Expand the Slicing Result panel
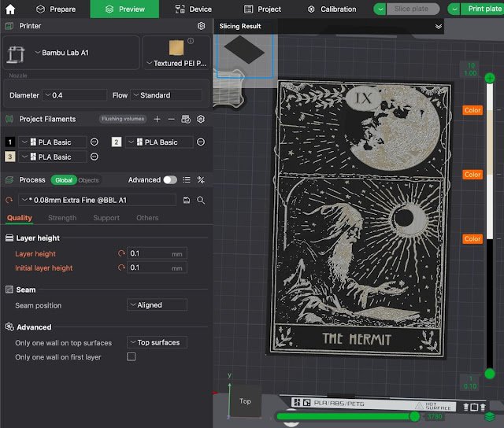Screen dimensions: 504x428 click(439, 26)
